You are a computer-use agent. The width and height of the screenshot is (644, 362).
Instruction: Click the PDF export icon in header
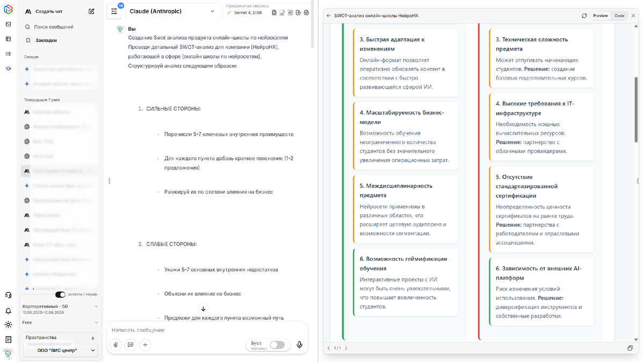click(283, 13)
